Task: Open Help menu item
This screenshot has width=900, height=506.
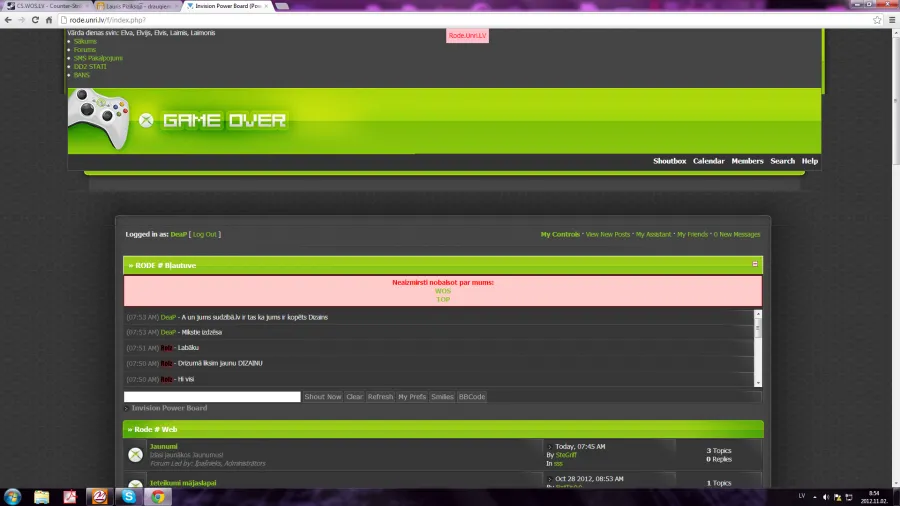Action: pos(809,161)
